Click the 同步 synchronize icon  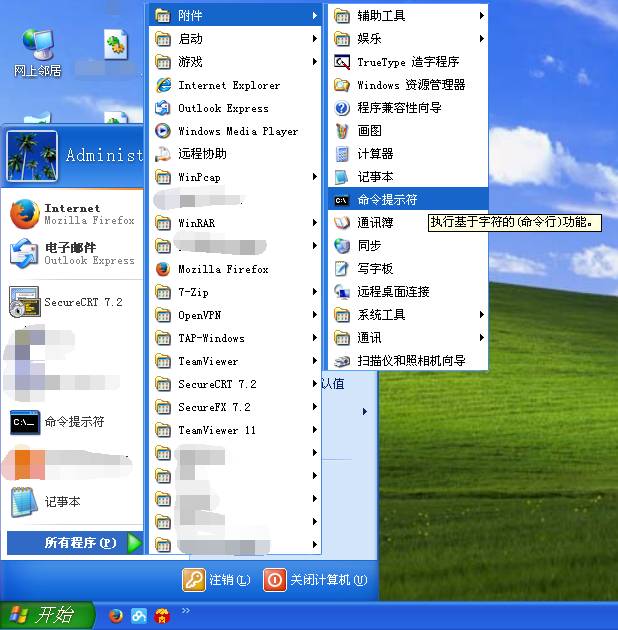[x=342, y=245]
